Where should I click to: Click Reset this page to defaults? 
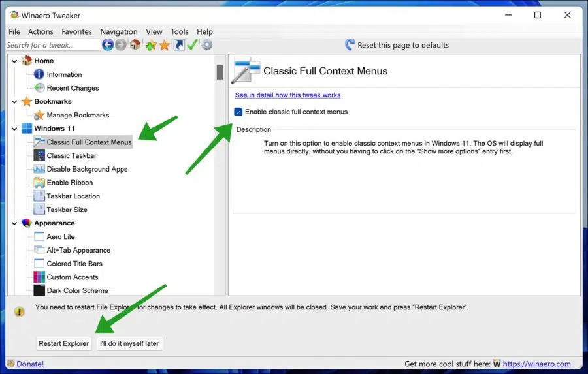point(403,45)
